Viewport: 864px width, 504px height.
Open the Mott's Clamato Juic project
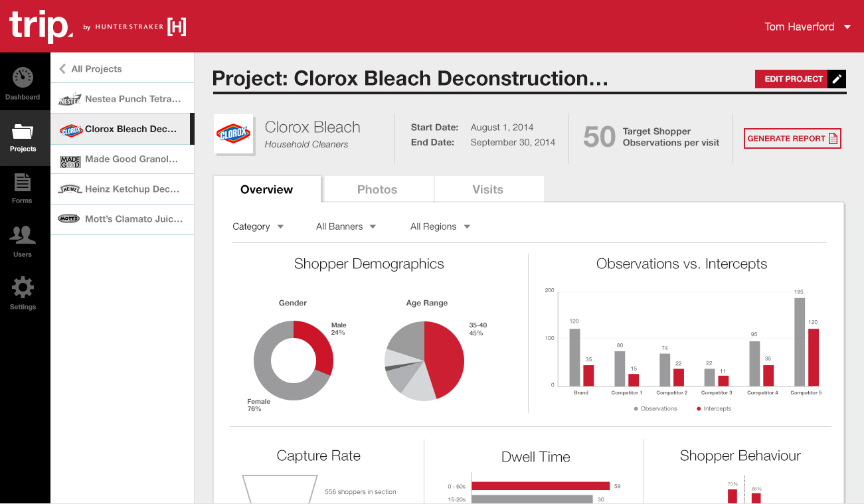[x=122, y=219]
